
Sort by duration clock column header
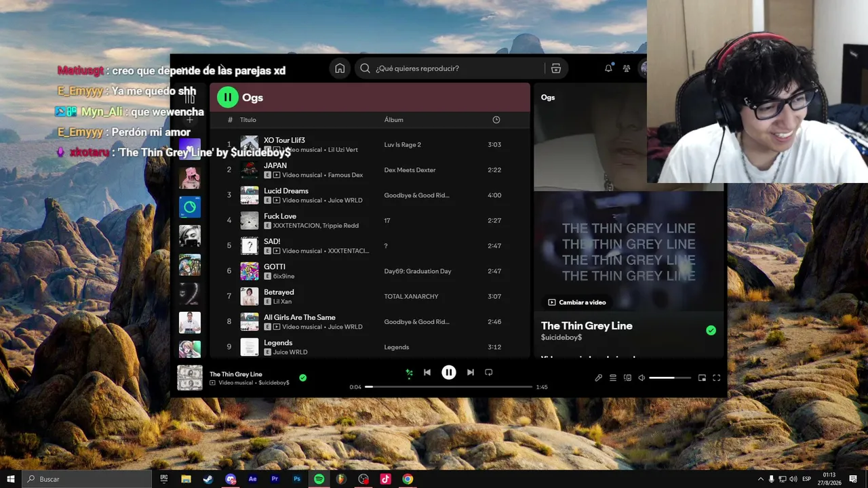click(x=496, y=120)
